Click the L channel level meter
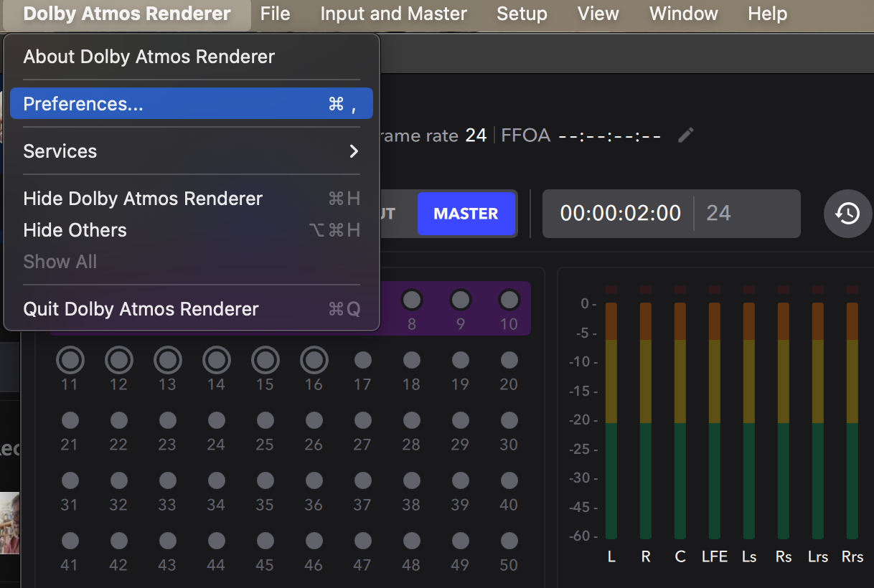The image size is (874, 588). [x=611, y=421]
